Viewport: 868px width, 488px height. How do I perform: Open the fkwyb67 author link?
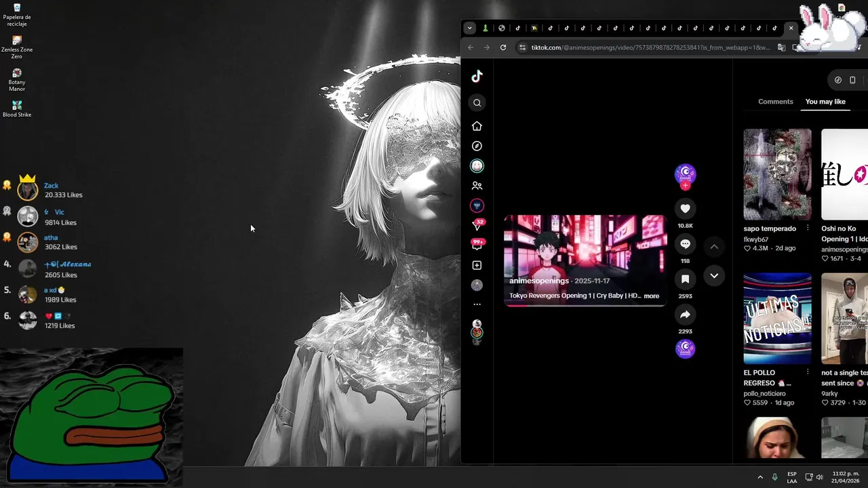click(756, 240)
